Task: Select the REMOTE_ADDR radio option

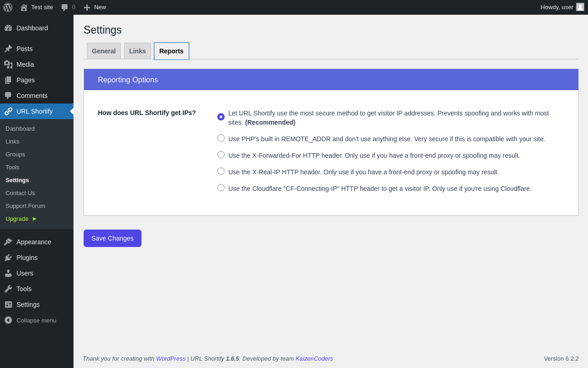Action: (x=221, y=138)
